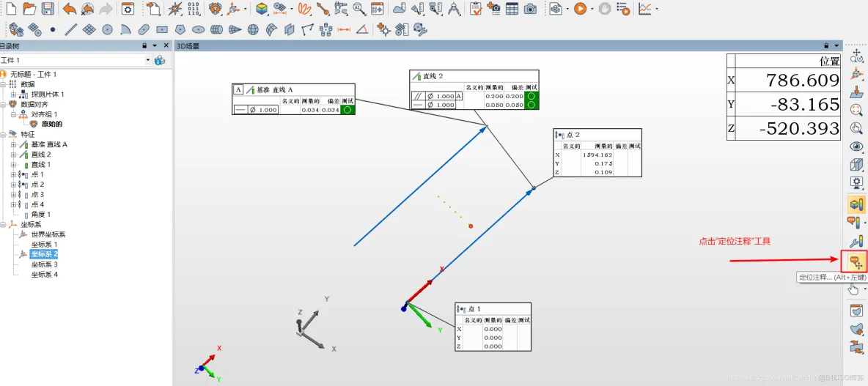Image resolution: width=868 pixels, height=386 pixels.
Task: Select 坐标系 2 in the tree
Action: click(44, 254)
